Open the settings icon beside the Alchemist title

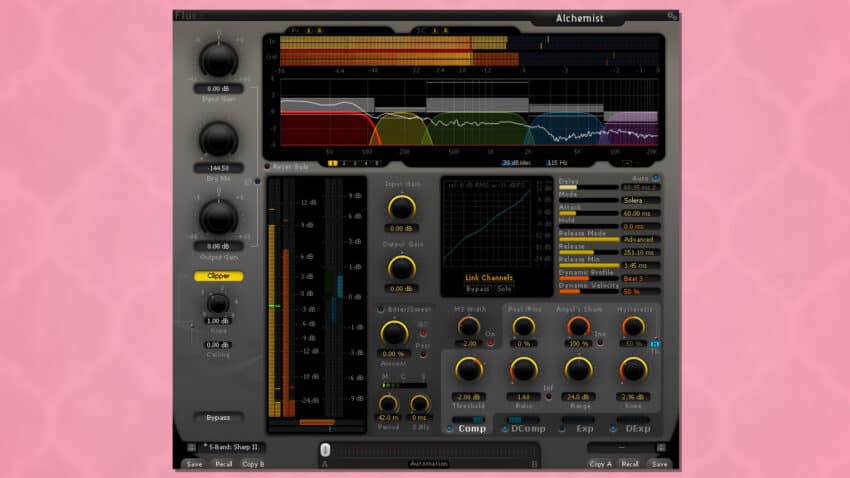tap(672, 16)
